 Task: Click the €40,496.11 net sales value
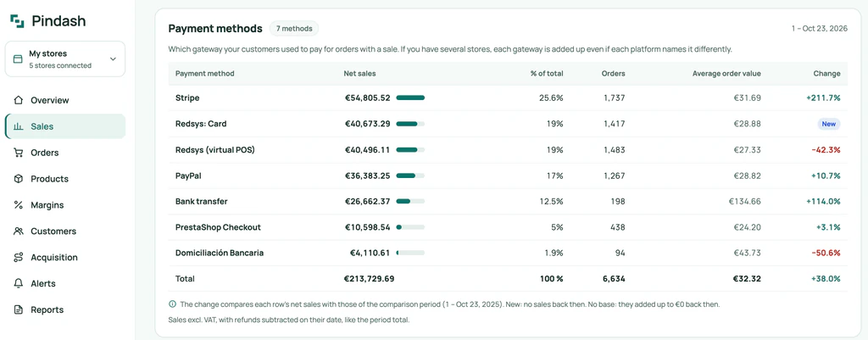tap(368, 150)
